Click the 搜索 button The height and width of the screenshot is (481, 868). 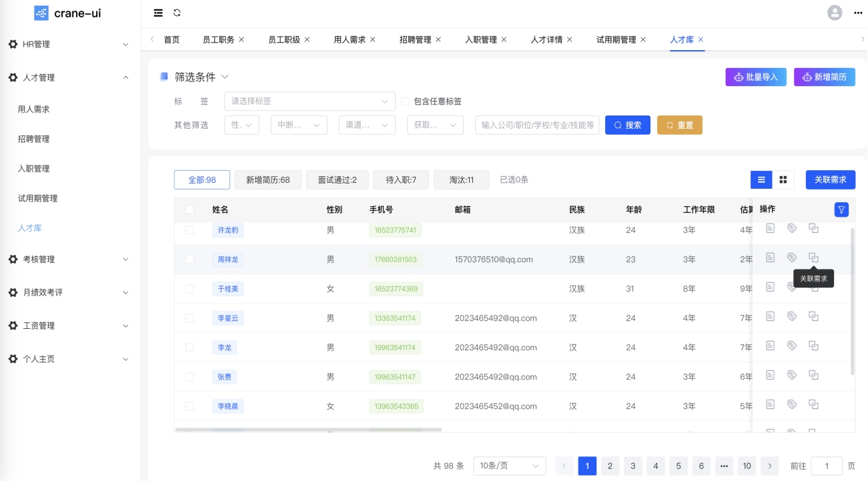(628, 125)
